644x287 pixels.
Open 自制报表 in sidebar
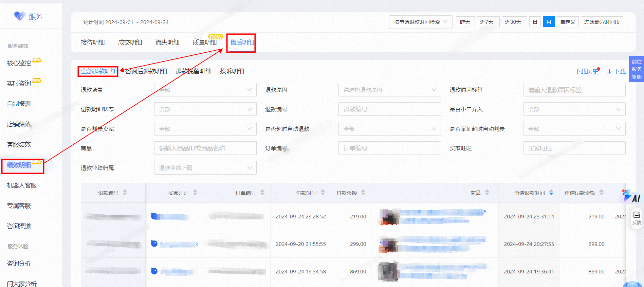(19, 104)
